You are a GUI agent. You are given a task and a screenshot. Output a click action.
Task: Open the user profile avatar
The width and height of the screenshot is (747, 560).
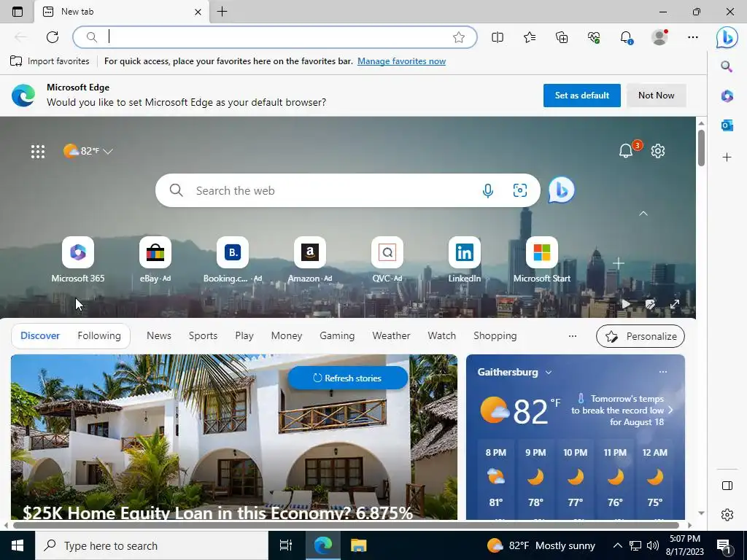click(659, 37)
